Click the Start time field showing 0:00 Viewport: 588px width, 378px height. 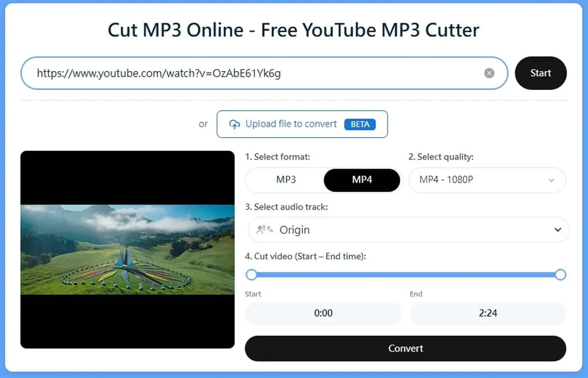[323, 313]
